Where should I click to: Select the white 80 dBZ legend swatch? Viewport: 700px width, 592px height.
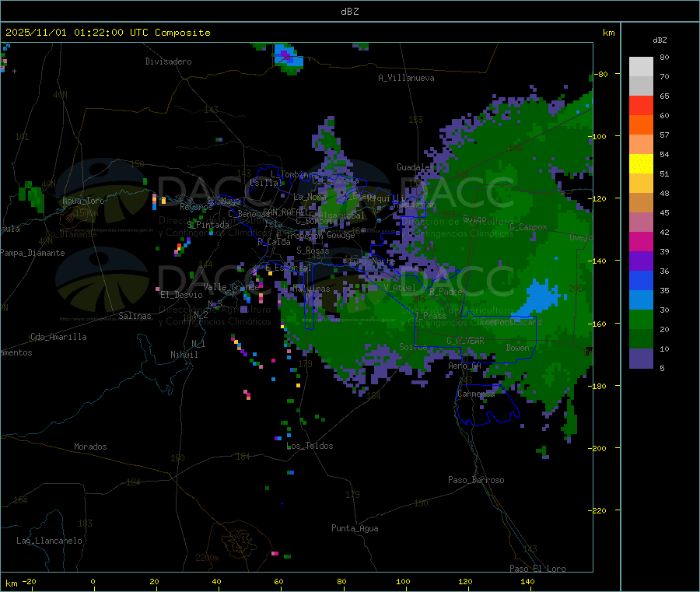click(641, 67)
